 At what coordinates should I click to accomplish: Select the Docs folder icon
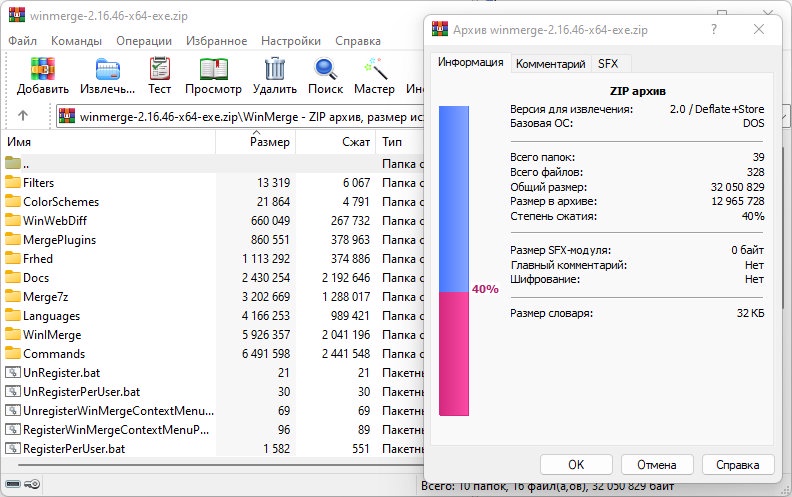tap(13, 277)
